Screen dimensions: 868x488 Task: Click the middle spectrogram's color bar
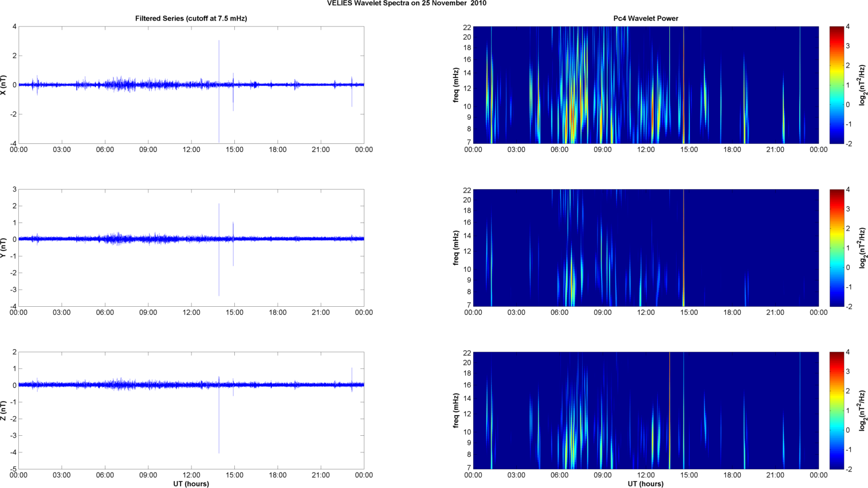point(836,248)
